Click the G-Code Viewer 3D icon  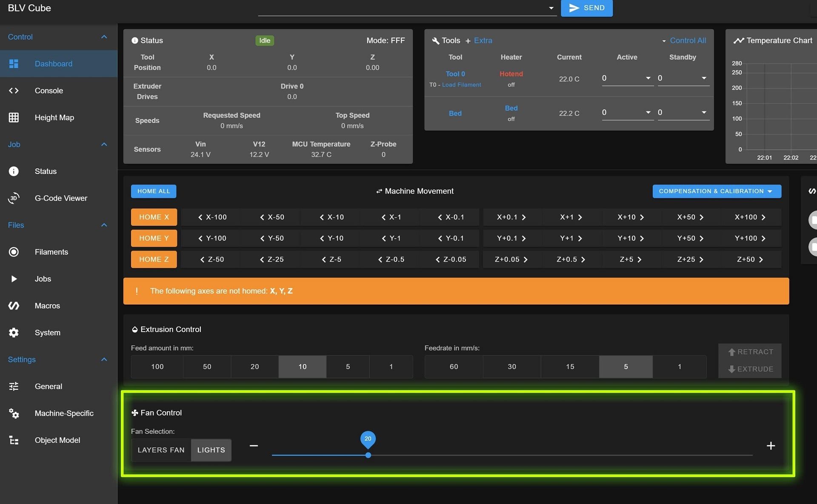(14, 198)
